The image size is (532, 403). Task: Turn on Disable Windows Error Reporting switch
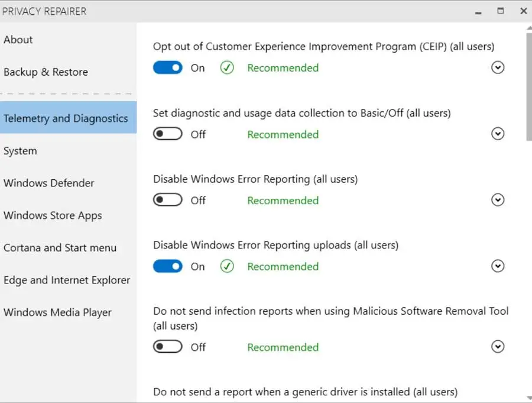(x=168, y=201)
